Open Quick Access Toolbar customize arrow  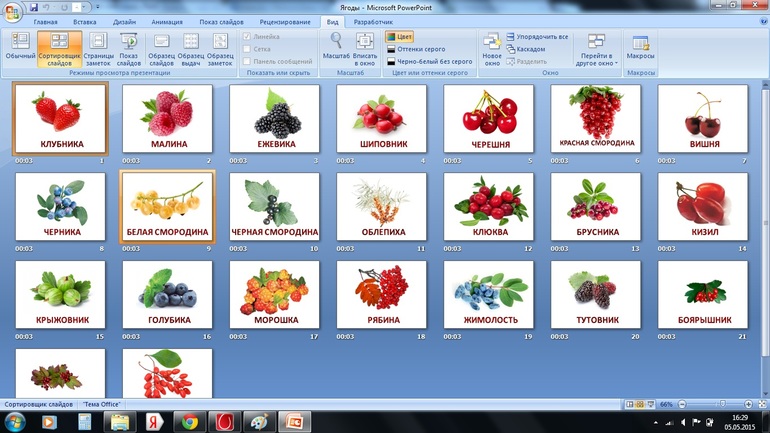(98, 7)
